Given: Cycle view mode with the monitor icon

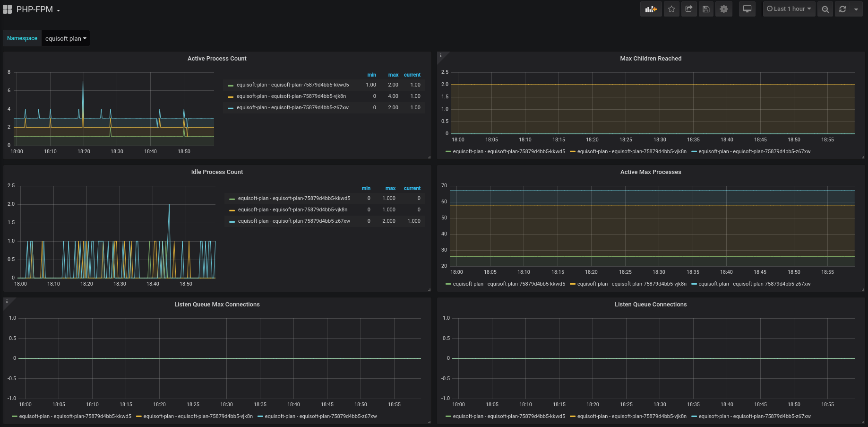Looking at the screenshot, I should pyautogui.click(x=747, y=9).
